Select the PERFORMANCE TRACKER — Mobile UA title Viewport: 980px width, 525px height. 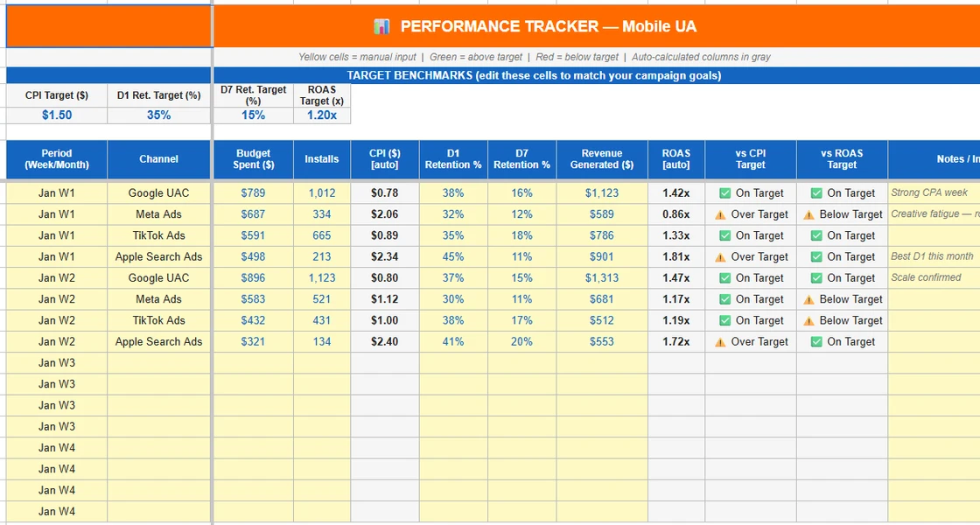tap(548, 26)
